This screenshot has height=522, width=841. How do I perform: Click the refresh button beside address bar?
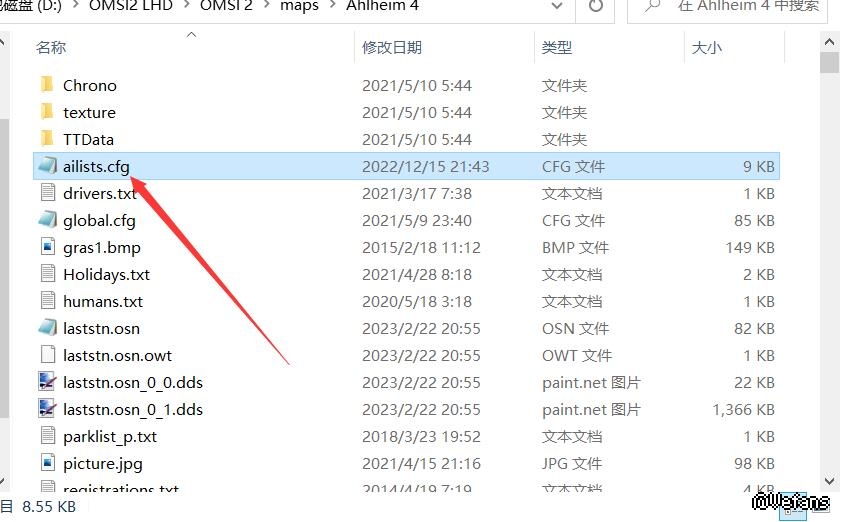[x=595, y=6]
